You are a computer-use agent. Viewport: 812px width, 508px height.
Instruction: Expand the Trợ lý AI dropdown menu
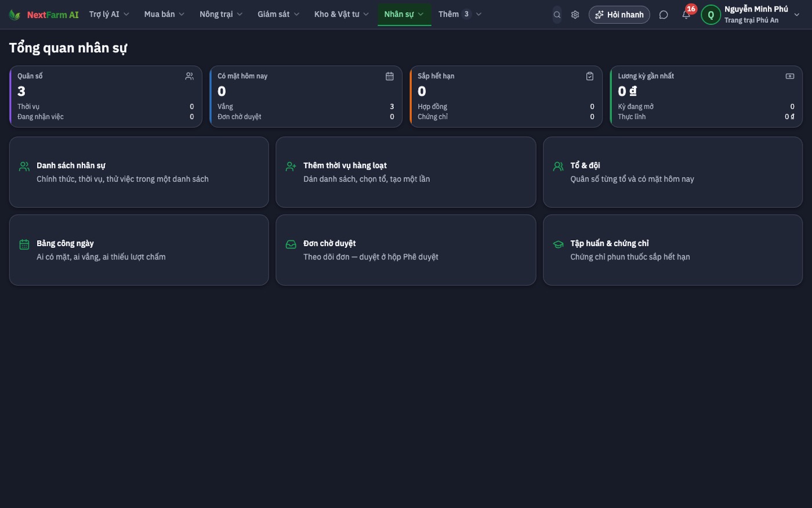coord(109,15)
